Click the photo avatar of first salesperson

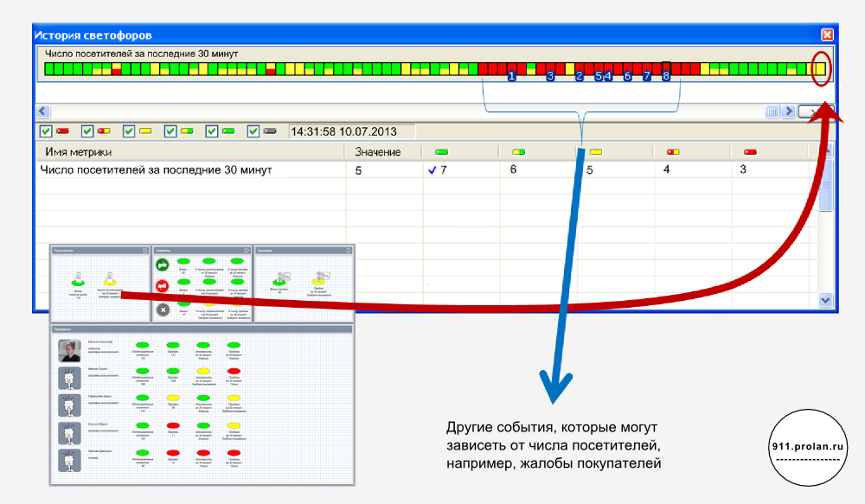[69, 350]
